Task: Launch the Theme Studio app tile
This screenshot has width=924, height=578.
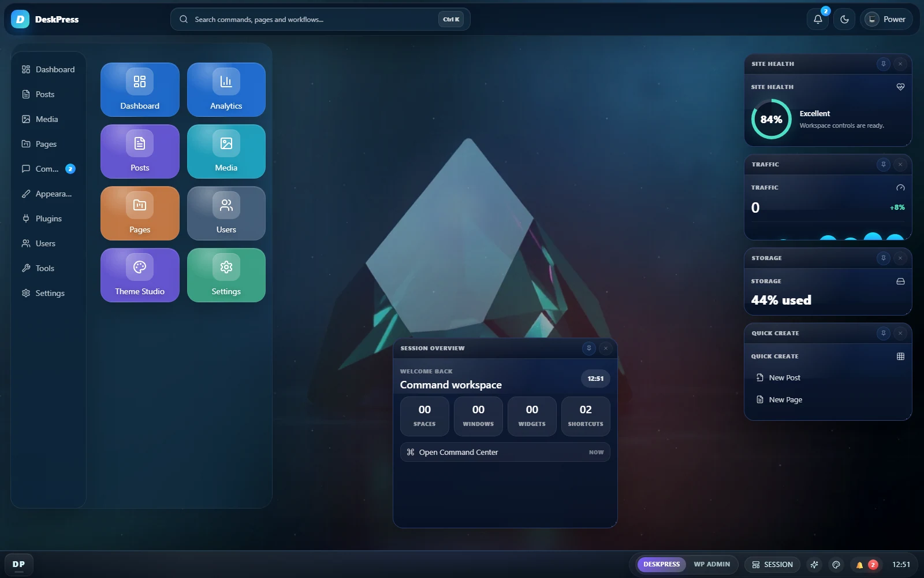Action: point(140,275)
